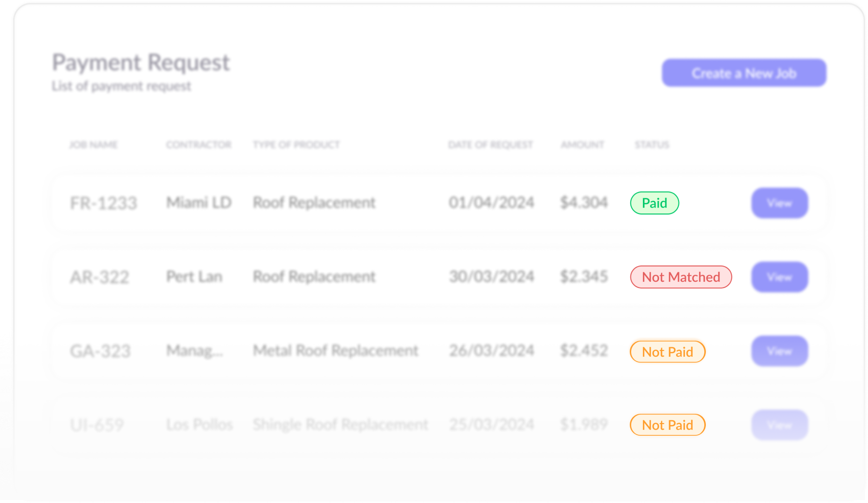Screen dimensions: 868x503
Task: Open View for job FR-1233
Action: (x=779, y=203)
